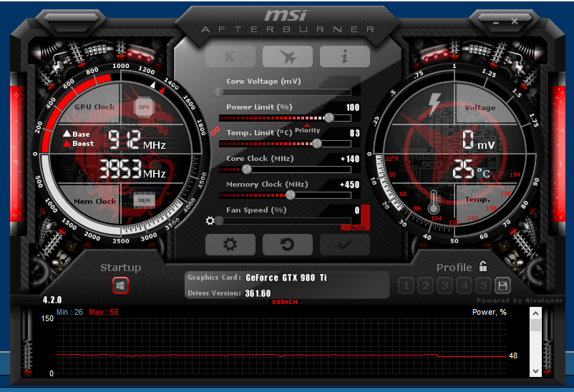Click the airplane OC scanner button

(288, 57)
